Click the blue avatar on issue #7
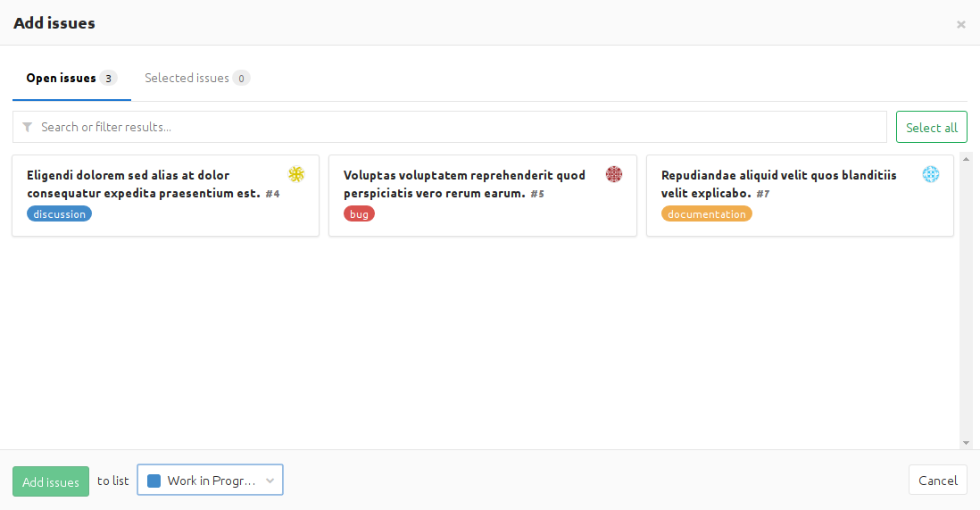The width and height of the screenshot is (980, 510). 931,174
